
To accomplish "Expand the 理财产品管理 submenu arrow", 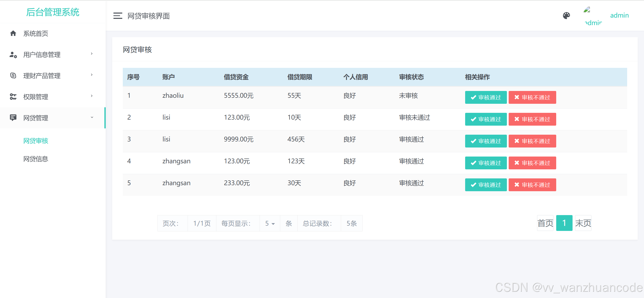I will [92, 75].
